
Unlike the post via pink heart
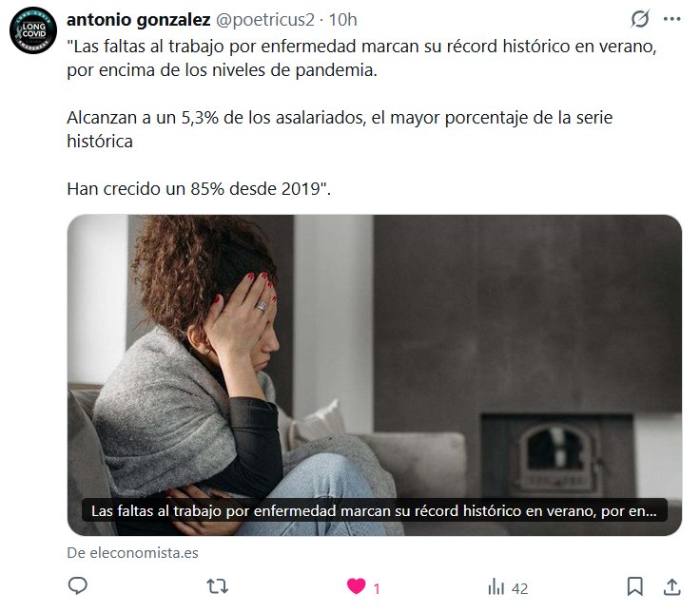pyautogui.click(x=357, y=586)
